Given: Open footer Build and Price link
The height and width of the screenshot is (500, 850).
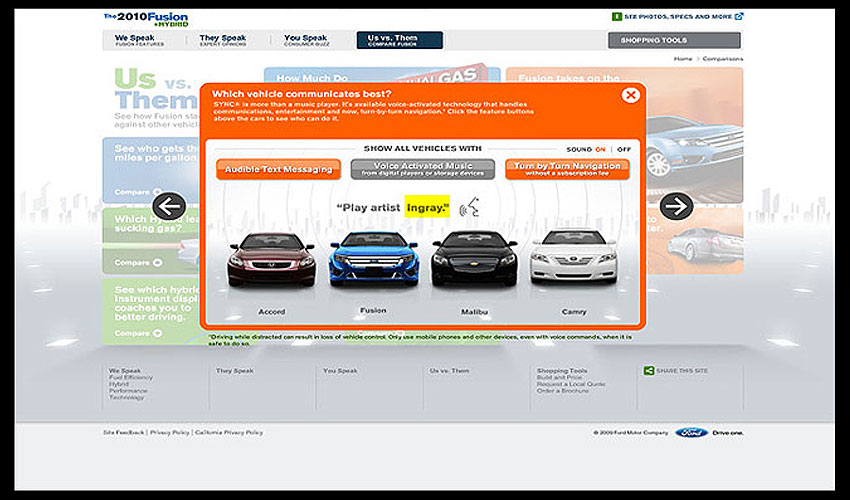Looking at the screenshot, I should (x=559, y=377).
